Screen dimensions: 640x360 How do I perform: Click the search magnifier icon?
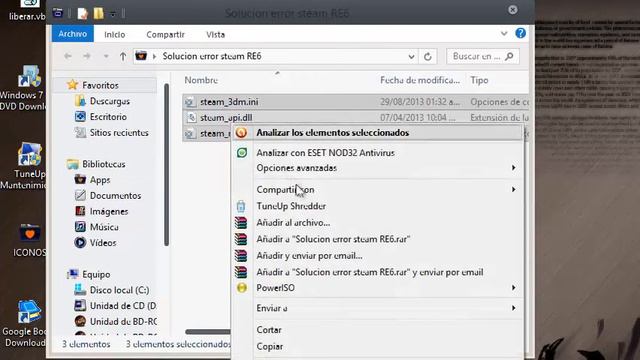click(509, 56)
